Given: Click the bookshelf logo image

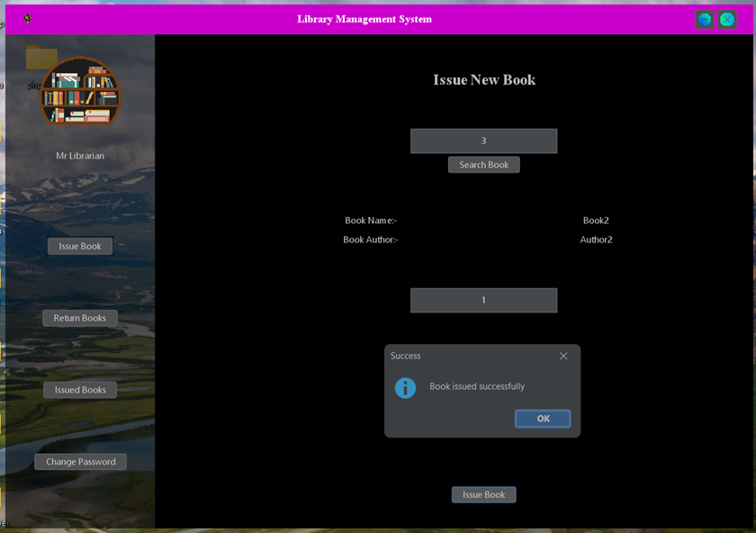Looking at the screenshot, I should coord(79,91).
